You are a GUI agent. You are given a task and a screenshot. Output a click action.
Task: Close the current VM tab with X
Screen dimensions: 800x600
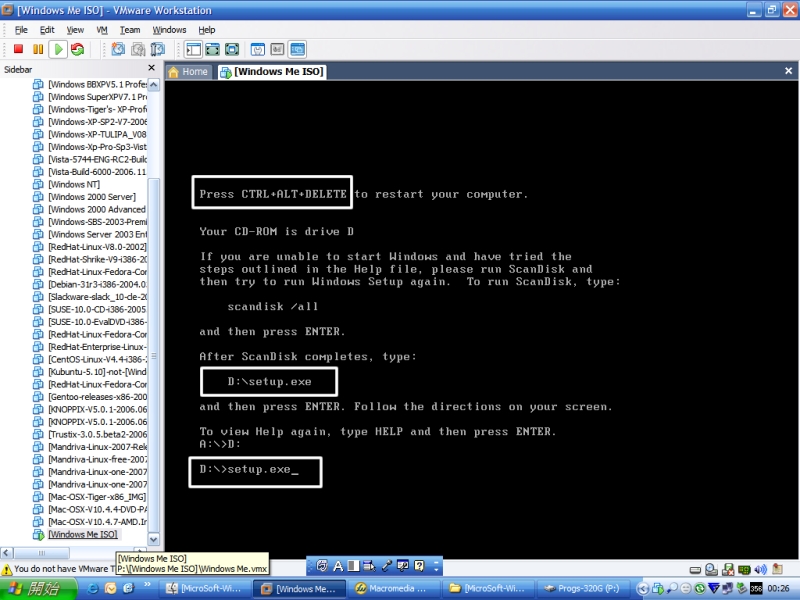(788, 71)
